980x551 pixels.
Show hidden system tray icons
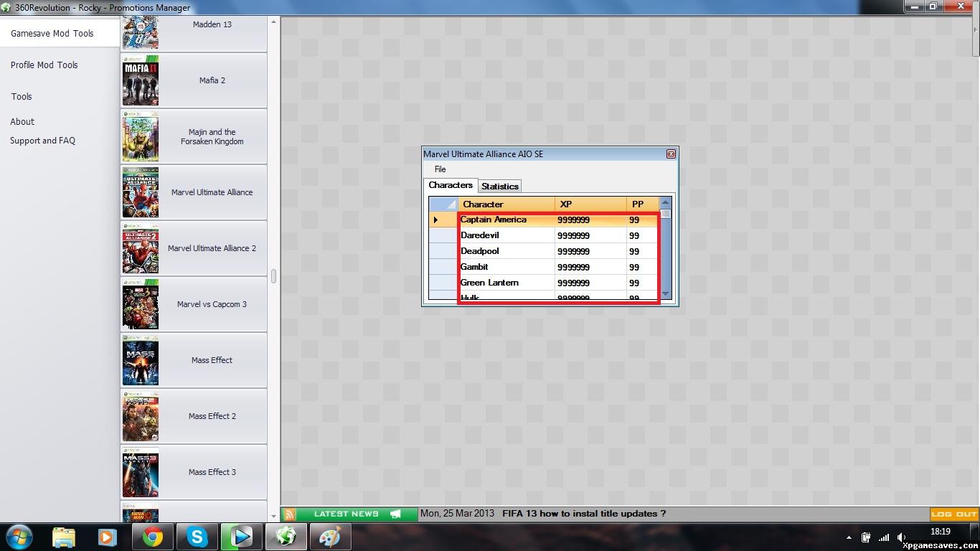click(849, 537)
